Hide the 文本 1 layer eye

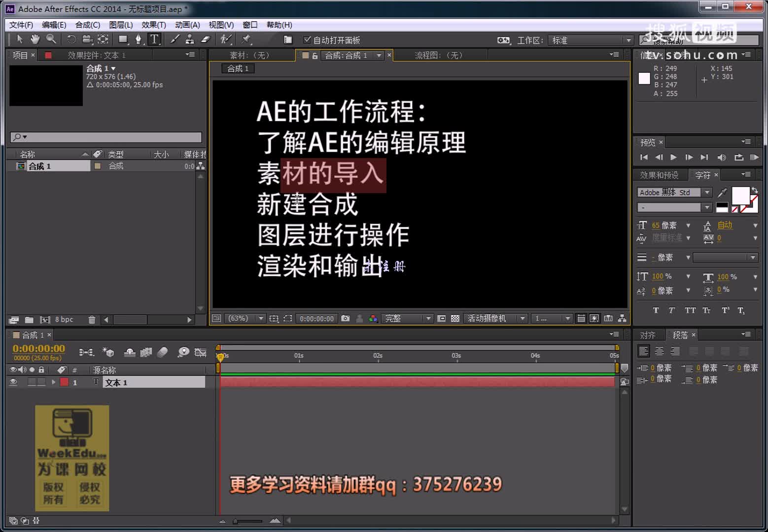pyautogui.click(x=13, y=382)
